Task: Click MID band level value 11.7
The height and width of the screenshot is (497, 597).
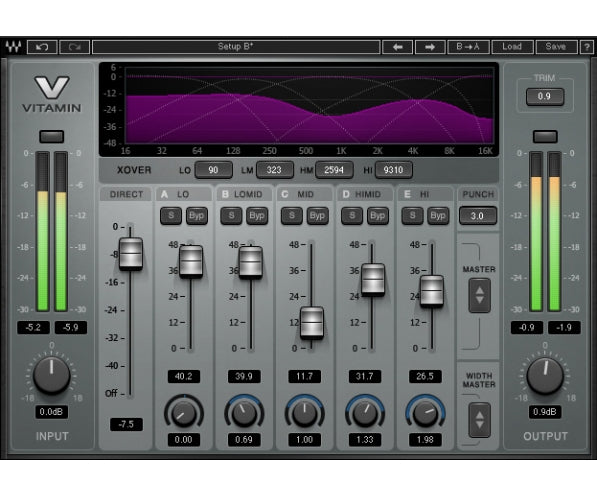Action: (x=305, y=376)
